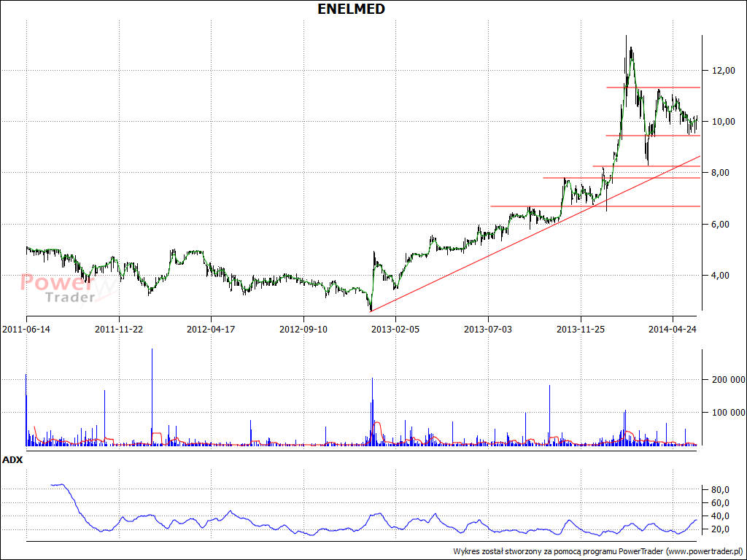
Task: Click the 2012-04-17 date label
Action: pyautogui.click(x=211, y=329)
